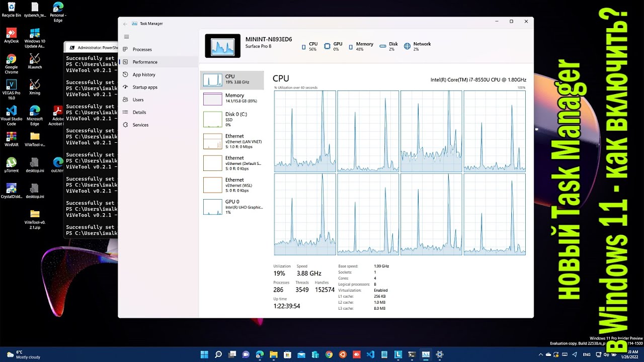Open Google Chrome desktop shortcut
The image size is (644, 362).
click(x=11, y=64)
